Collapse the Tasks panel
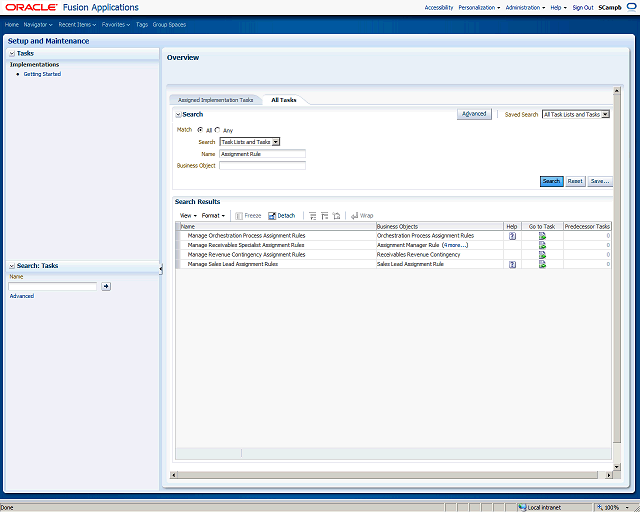Image resolution: width=640 pixels, height=512 pixels. point(12,53)
